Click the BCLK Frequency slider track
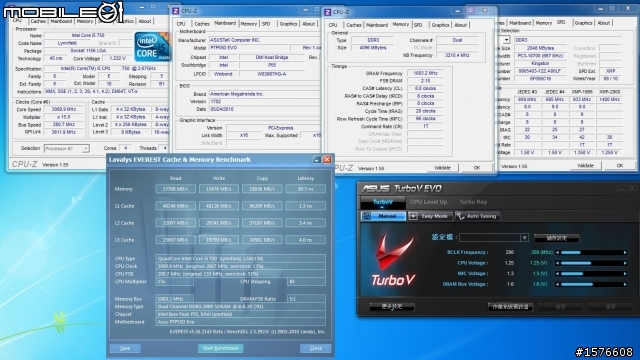The image size is (640, 360). (x=591, y=253)
